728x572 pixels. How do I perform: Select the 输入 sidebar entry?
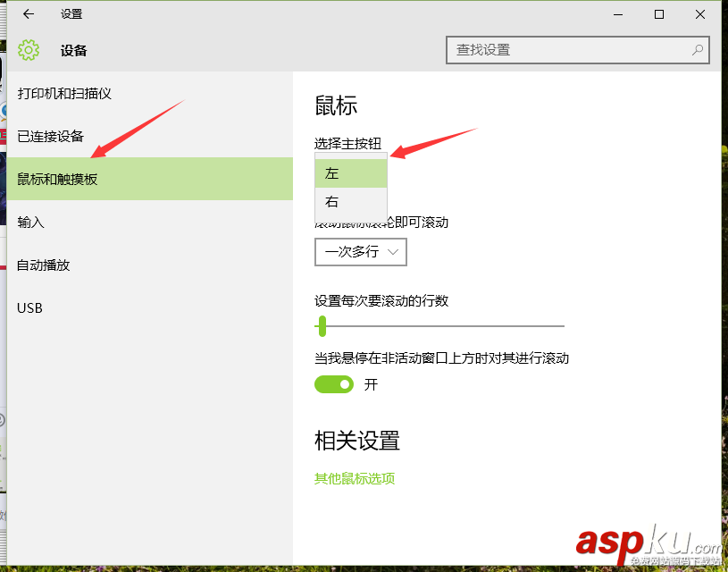tap(31, 222)
